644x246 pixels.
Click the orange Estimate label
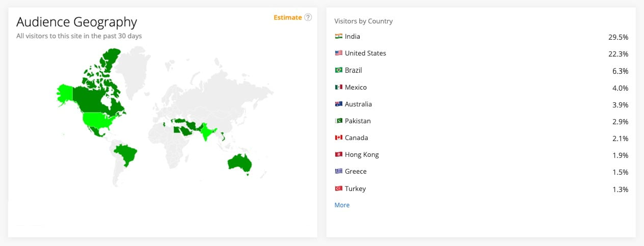coord(287,17)
